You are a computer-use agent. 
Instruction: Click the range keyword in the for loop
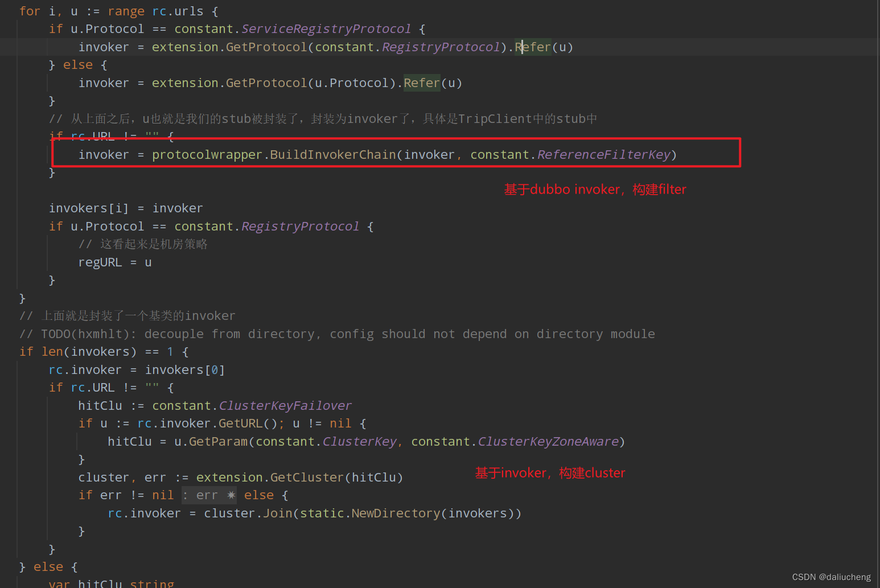coord(126,11)
